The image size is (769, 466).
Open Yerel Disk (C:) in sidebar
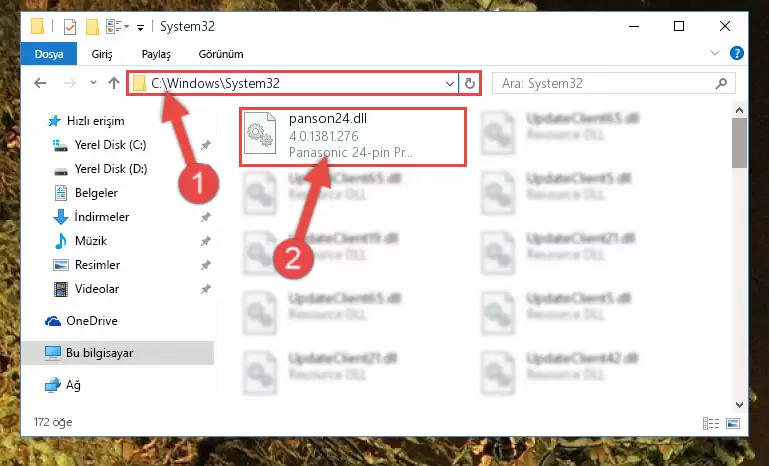[x=110, y=145]
